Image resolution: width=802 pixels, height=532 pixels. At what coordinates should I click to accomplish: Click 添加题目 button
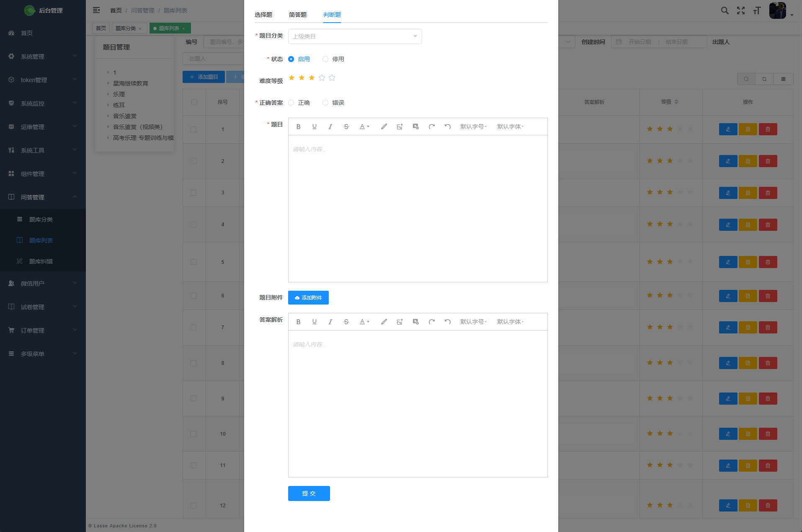(204, 77)
